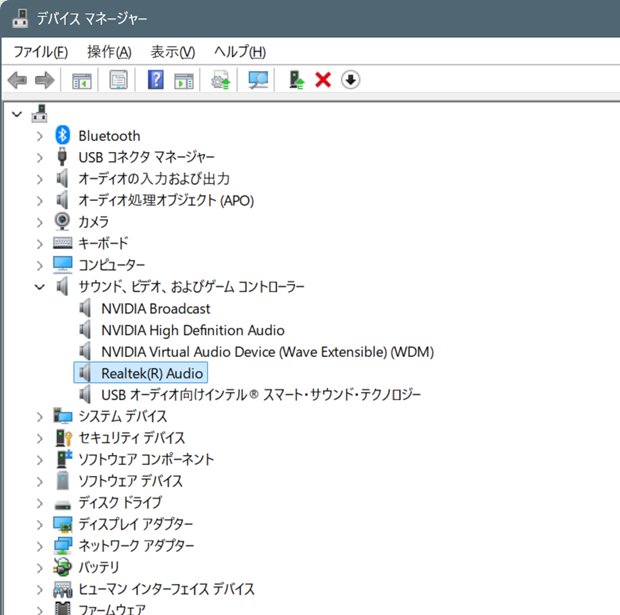Expand the カメラ category chevron
Viewport: 620px width, 615px height.
pyautogui.click(x=39, y=222)
